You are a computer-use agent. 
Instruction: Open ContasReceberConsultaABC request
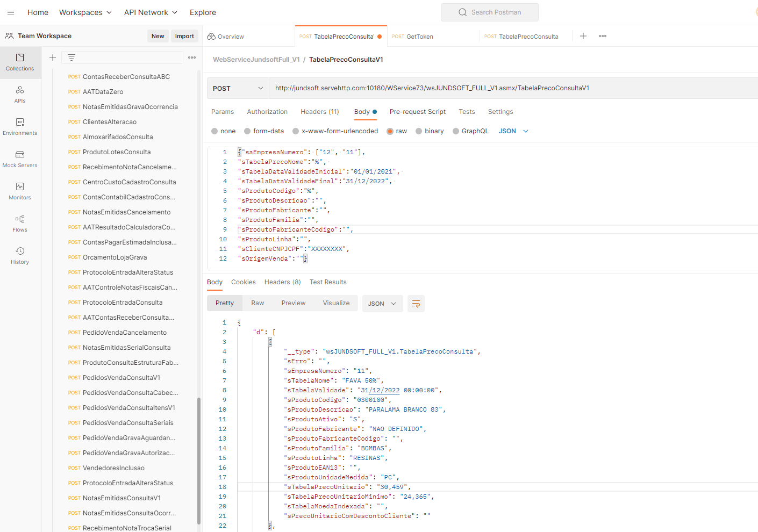tap(126, 77)
